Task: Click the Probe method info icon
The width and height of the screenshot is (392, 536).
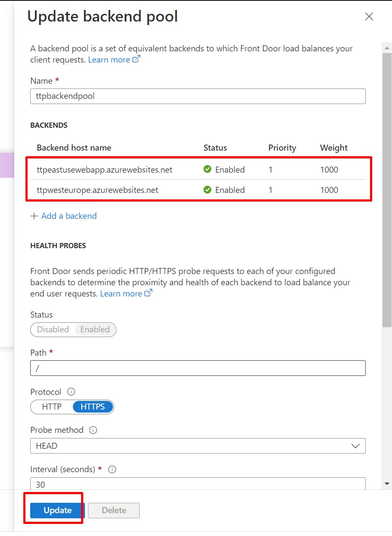Action: 93,430
